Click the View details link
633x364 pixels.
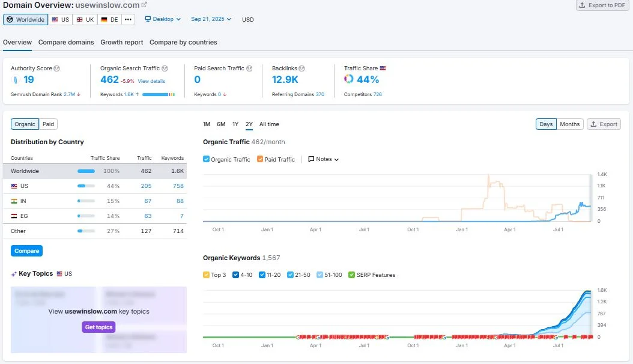click(x=151, y=81)
